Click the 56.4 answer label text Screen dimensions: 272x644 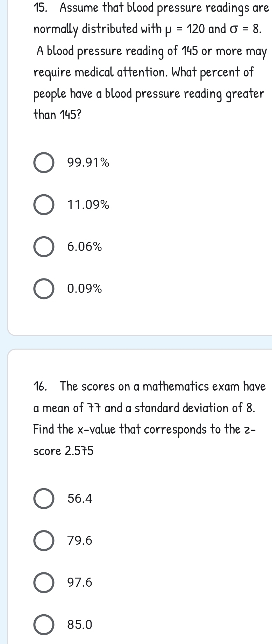click(x=80, y=498)
